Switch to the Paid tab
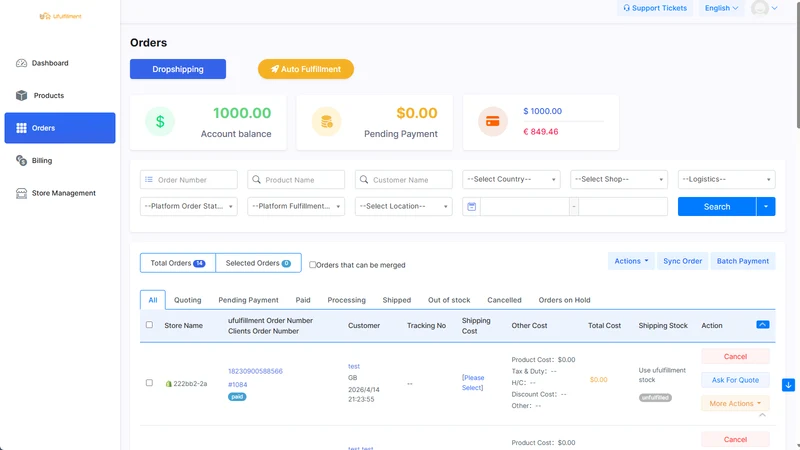Image resolution: width=800 pixels, height=450 pixels. click(x=303, y=300)
